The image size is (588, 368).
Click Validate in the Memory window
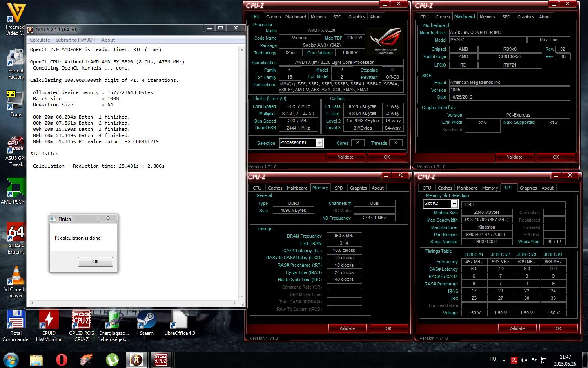[347, 328]
